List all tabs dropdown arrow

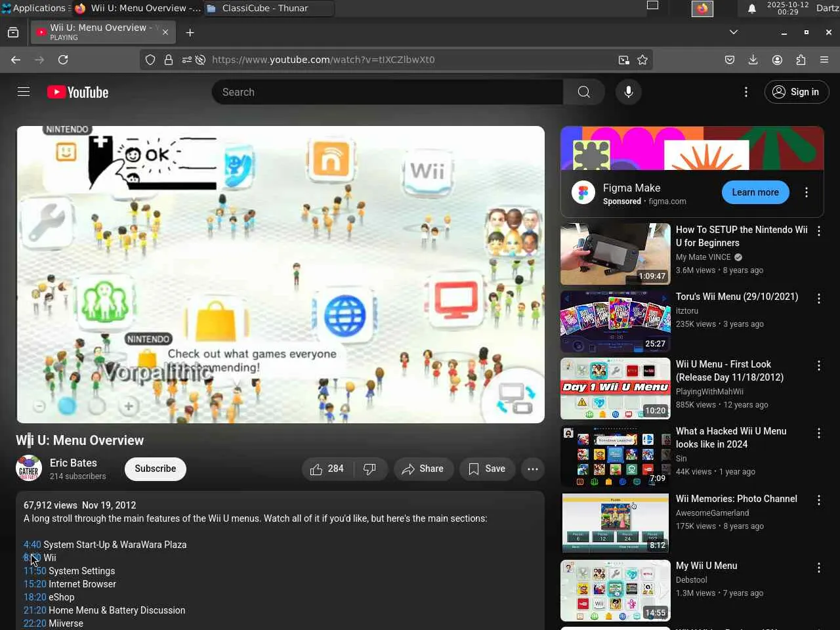pos(734,32)
